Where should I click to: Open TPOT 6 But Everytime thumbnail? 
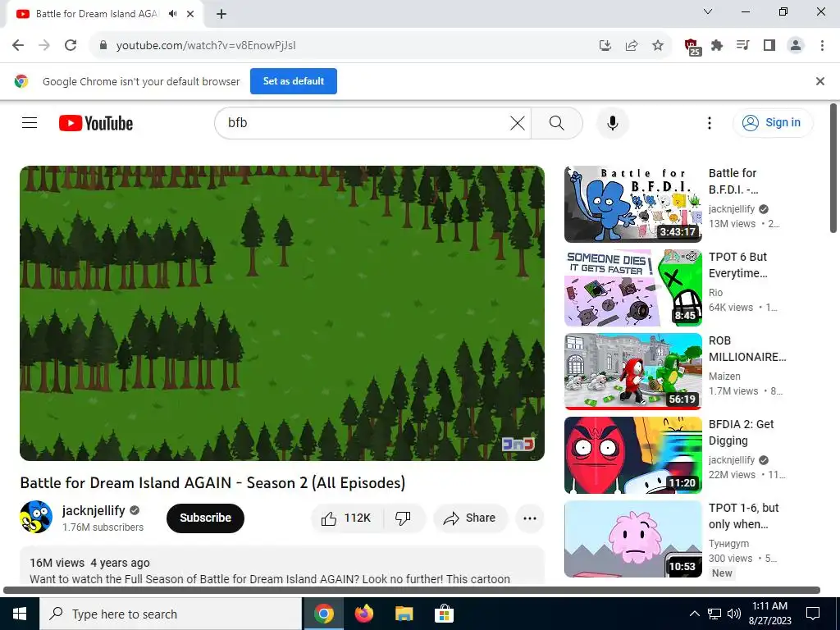click(632, 288)
